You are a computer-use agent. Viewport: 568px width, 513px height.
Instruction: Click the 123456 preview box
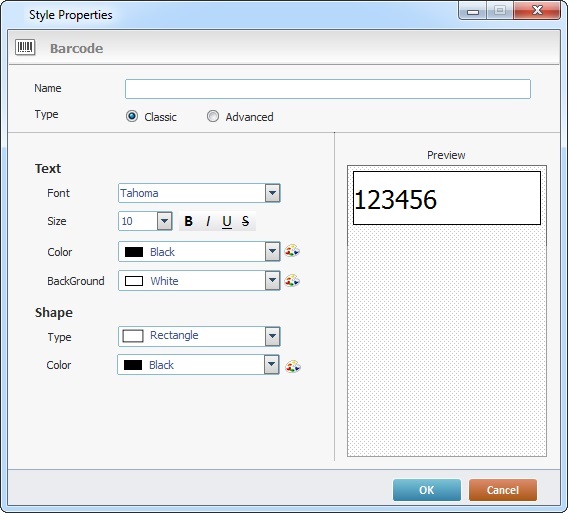(447, 198)
